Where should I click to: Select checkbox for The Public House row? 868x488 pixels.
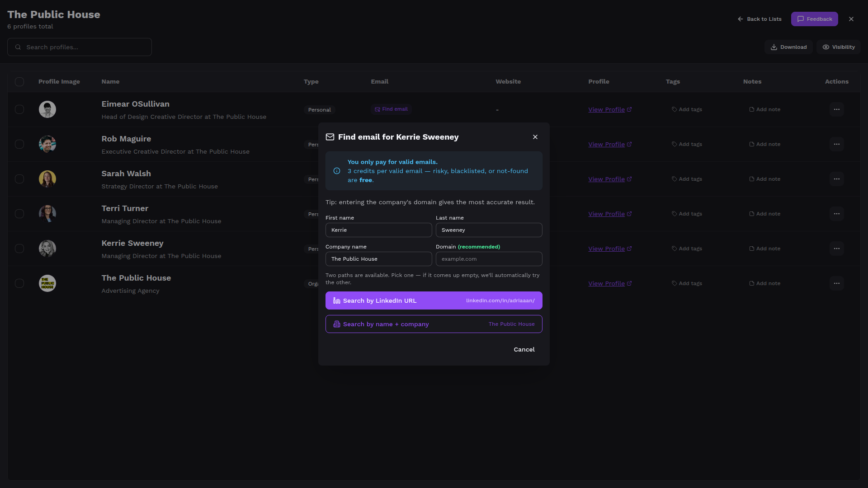pyautogui.click(x=19, y=283)
